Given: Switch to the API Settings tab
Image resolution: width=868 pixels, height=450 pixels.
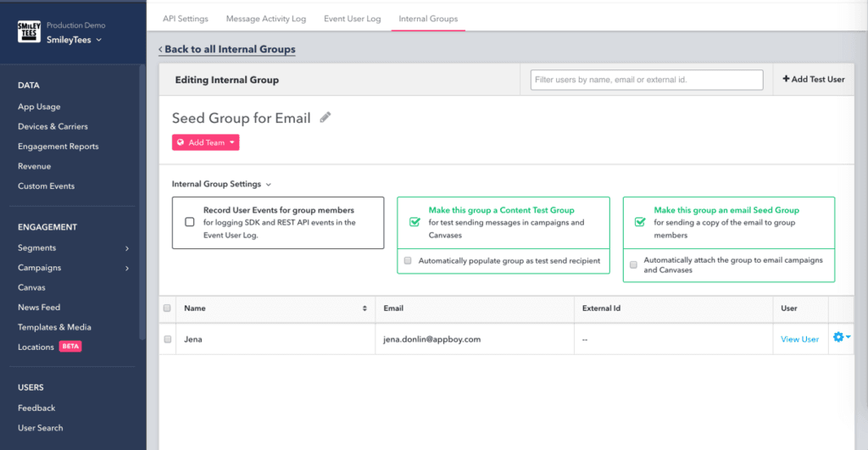Looking at the screenshot, I should (185, 19).
